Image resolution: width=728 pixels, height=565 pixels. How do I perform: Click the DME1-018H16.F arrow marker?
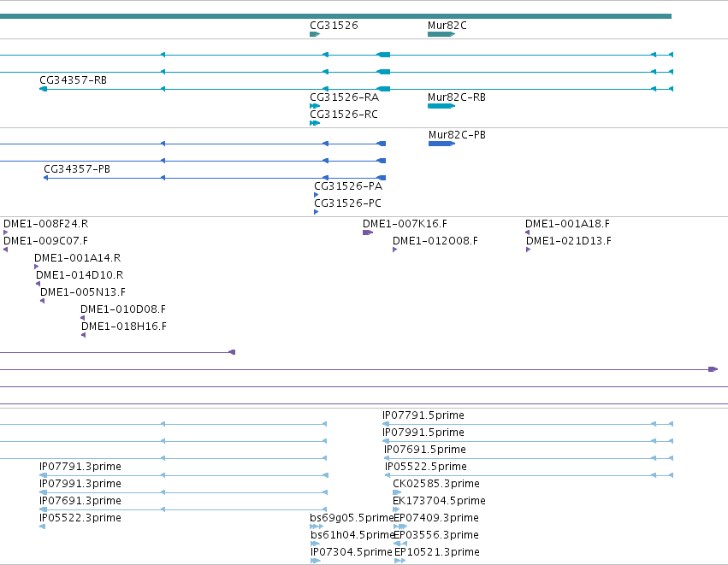click(84, 335)
